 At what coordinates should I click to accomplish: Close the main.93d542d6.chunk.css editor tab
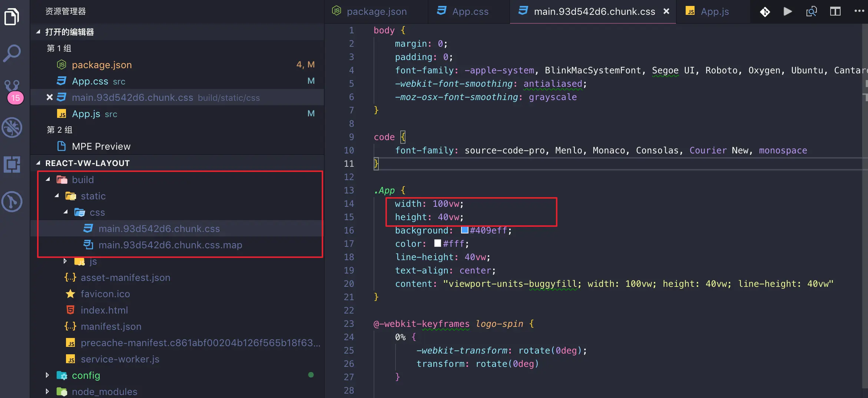tap(666, 11)
